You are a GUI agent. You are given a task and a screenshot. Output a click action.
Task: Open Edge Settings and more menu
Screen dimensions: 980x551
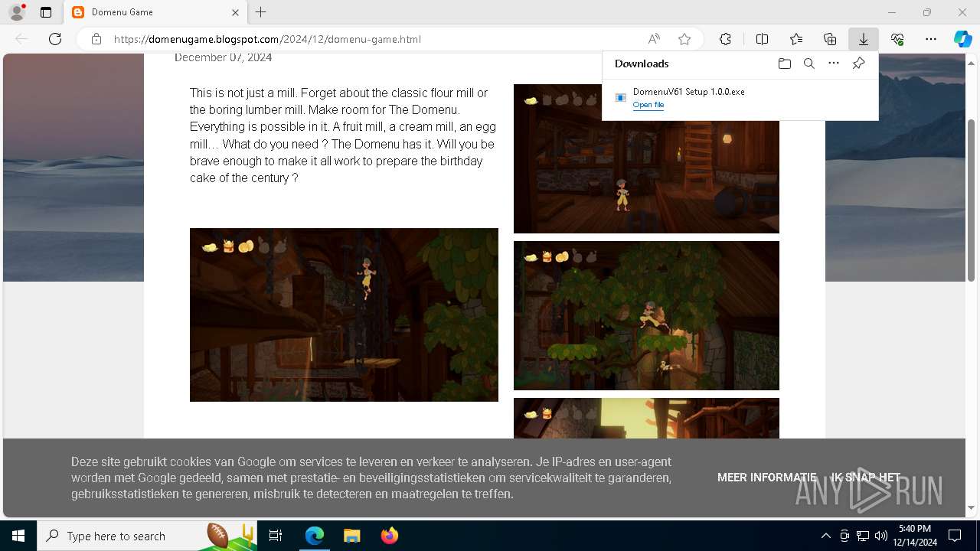(x=931, y=39)
